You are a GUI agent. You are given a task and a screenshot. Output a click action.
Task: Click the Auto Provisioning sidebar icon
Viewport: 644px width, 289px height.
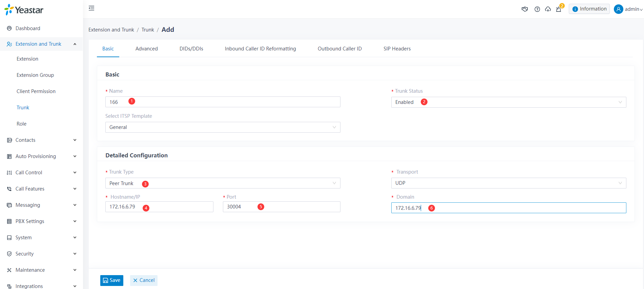point(9,156)
